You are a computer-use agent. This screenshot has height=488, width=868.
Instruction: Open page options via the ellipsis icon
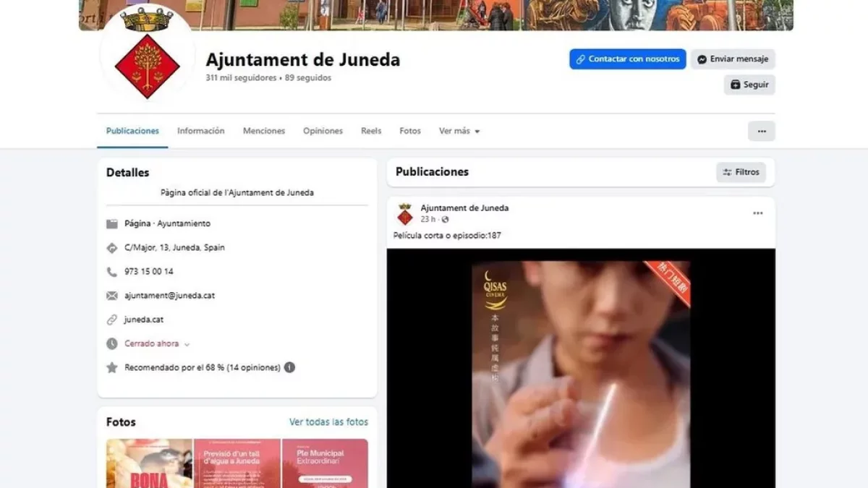coord(761,131)
